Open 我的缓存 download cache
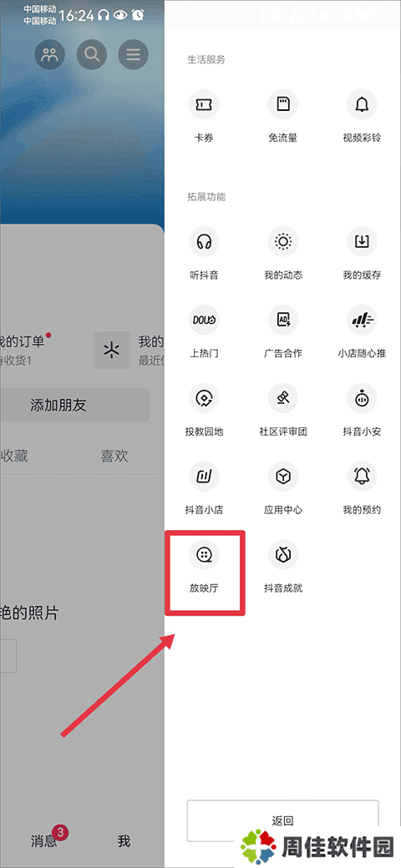401x868 pixels. pos(362,242)
